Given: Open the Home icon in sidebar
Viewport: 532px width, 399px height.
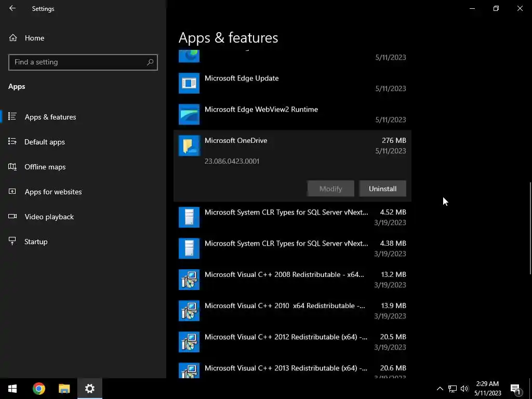Looking at the screenshot, I should pos(13,37).
